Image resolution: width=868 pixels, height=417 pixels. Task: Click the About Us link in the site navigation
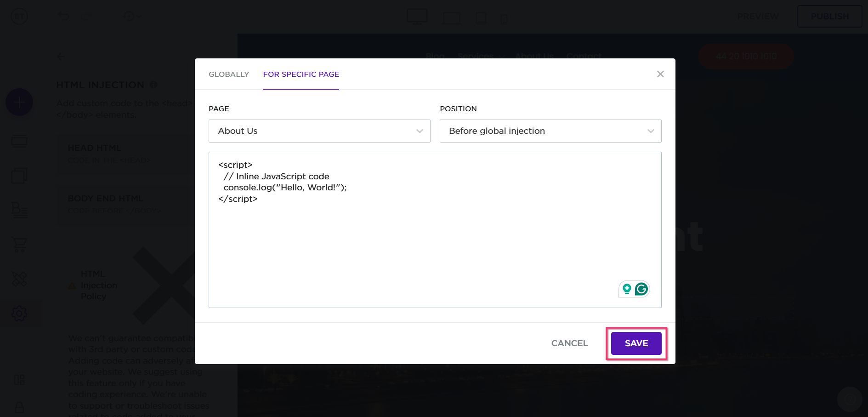[x=534, y=56]
